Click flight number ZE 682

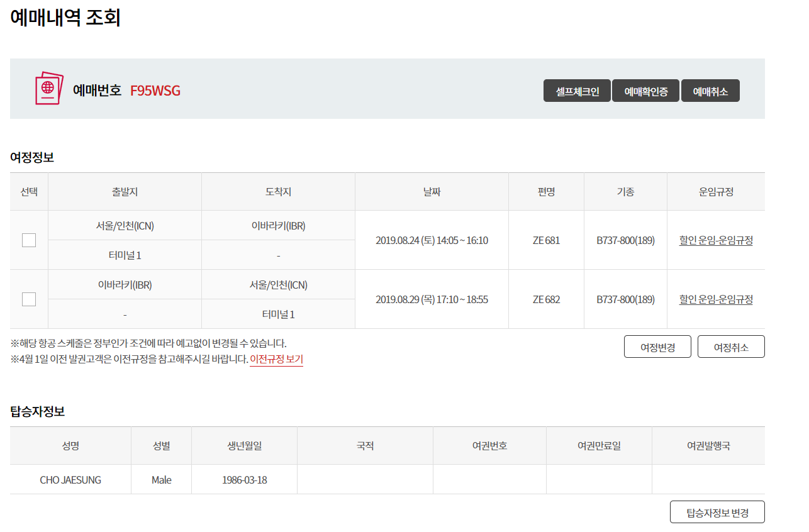tap(546, 299)
